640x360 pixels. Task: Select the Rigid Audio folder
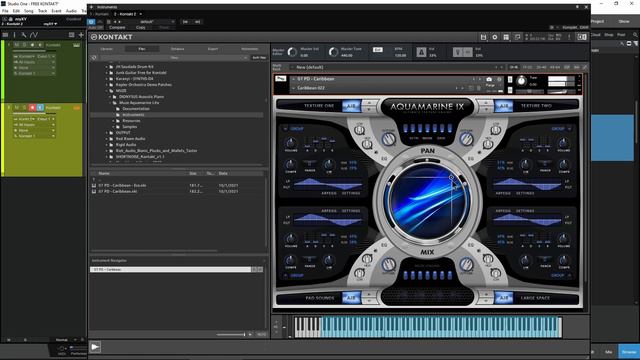pos(126,144)
